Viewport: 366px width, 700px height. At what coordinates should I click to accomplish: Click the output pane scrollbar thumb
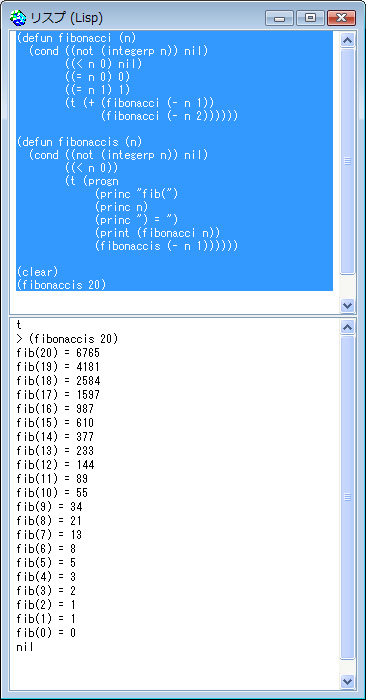(x=347, y=497)
